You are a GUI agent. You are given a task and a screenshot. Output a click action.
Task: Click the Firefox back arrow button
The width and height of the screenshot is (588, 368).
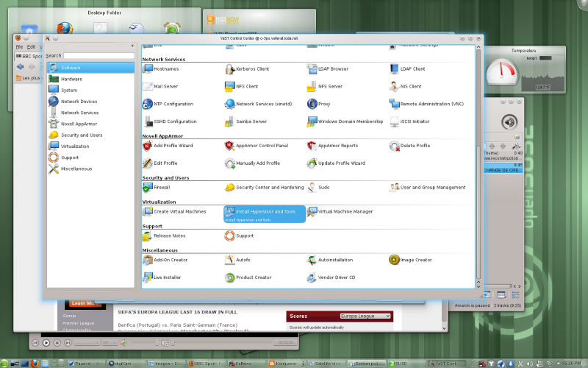(21, 67)
